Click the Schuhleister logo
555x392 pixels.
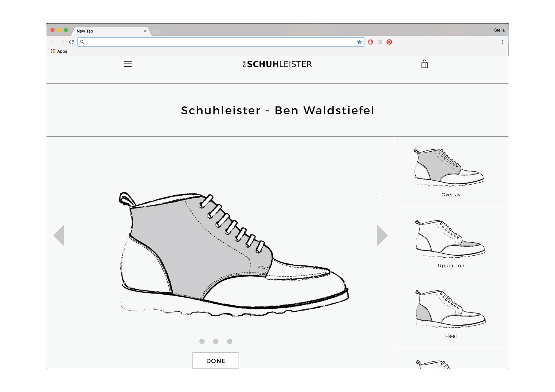(x=277, y=64)
